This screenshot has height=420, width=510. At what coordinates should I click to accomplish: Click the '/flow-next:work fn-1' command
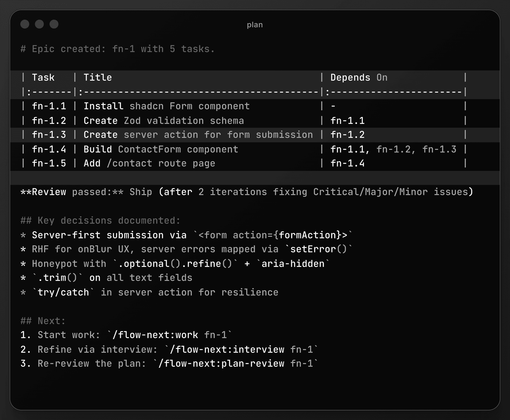click(x=169, y=335)
